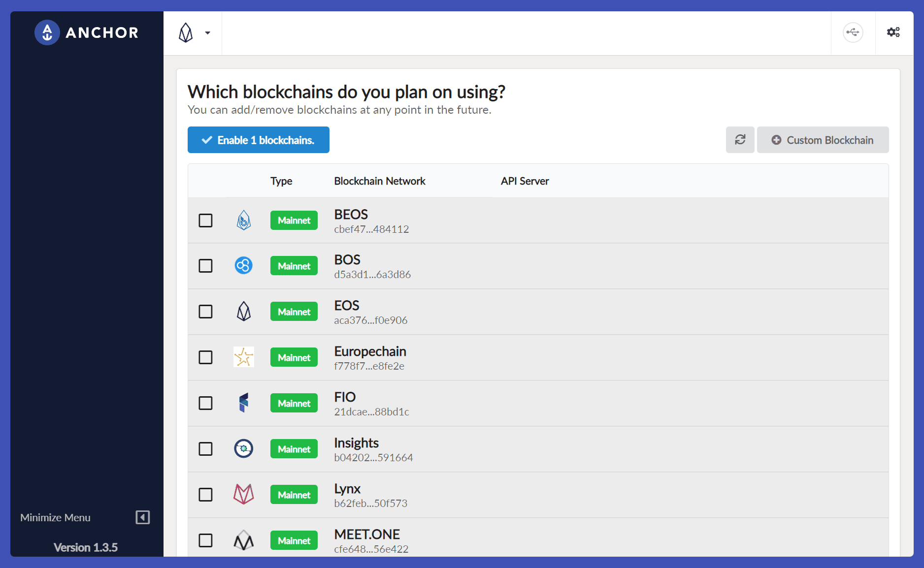924x568 pixels.
Task: Click the Mainnet badge in BEOS row
Action: (294, 220)
